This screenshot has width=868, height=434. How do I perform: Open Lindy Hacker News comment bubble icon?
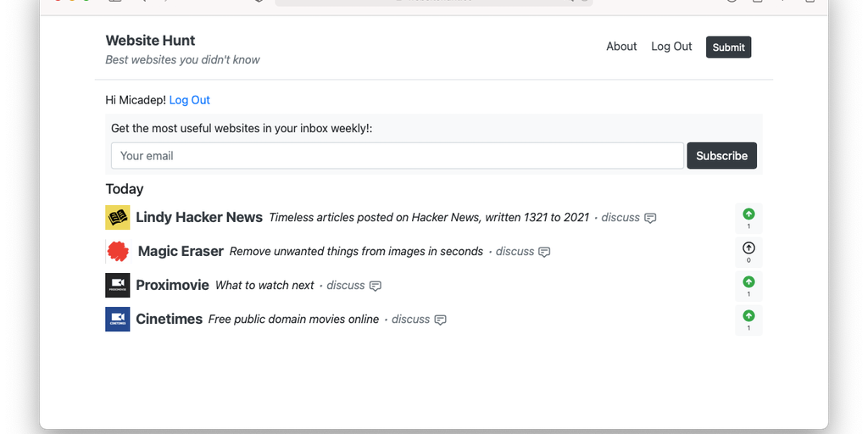coord(650,218)
